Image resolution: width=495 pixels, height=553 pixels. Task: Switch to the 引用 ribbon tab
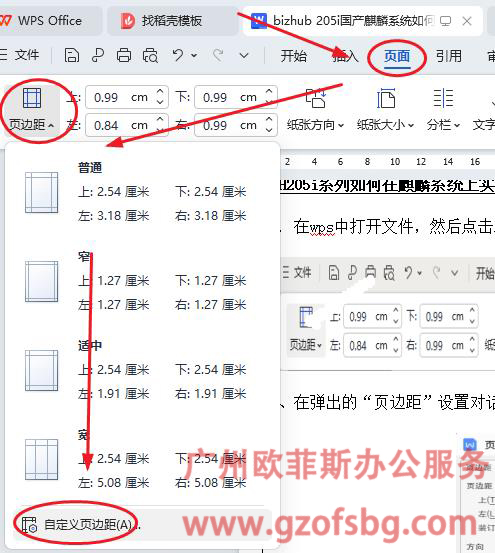(449, 56)
